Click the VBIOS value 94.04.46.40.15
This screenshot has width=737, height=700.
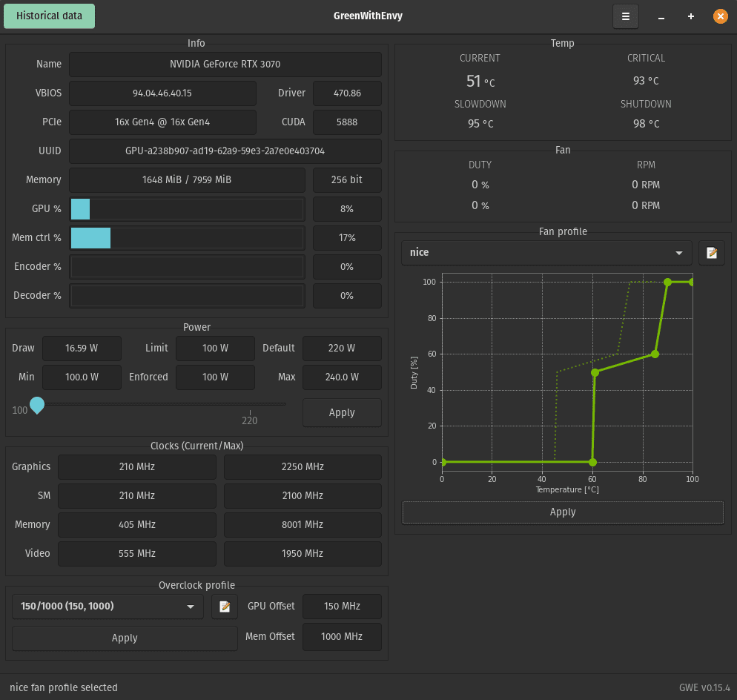click(162, 93)
